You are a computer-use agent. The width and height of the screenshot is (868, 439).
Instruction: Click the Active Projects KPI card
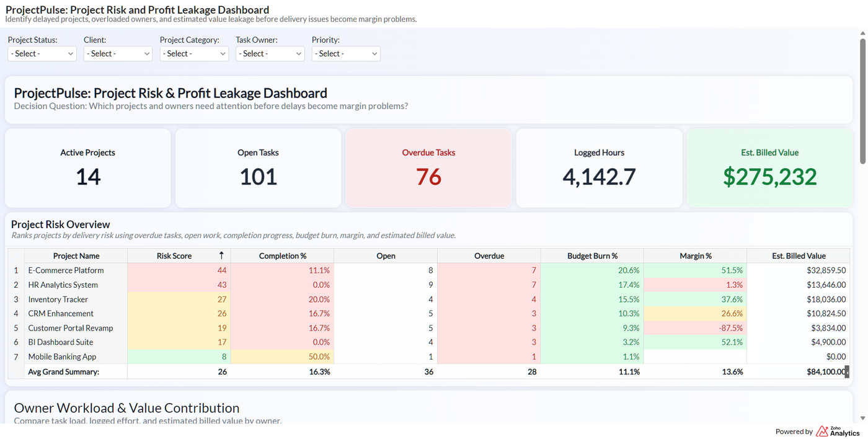pyautogui.click(x=88, y=168)
